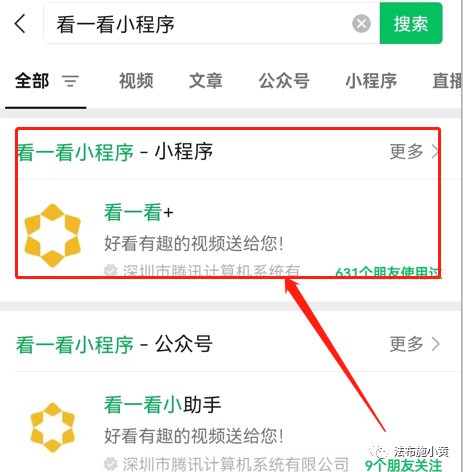Select the 全部 tab
The width and height of the screenshot is (463, 472).
pos(32,81)
